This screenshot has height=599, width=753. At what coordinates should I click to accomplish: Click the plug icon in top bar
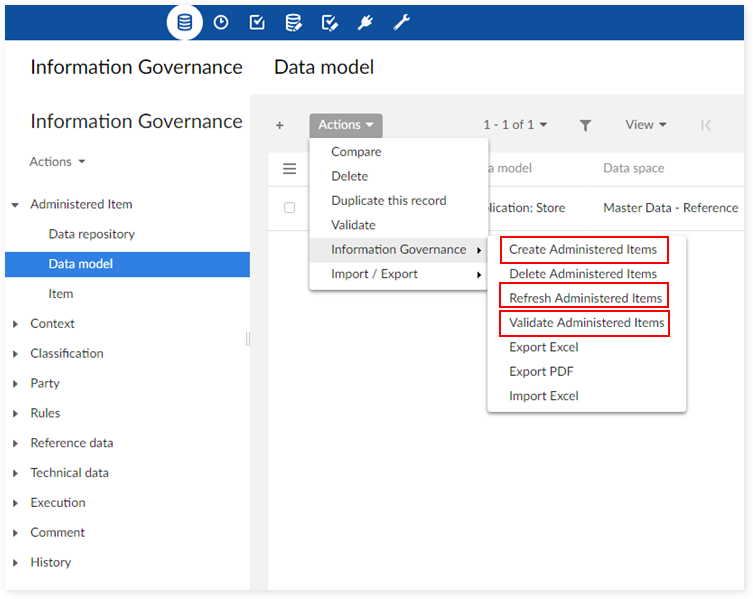[x=366, y=22]
